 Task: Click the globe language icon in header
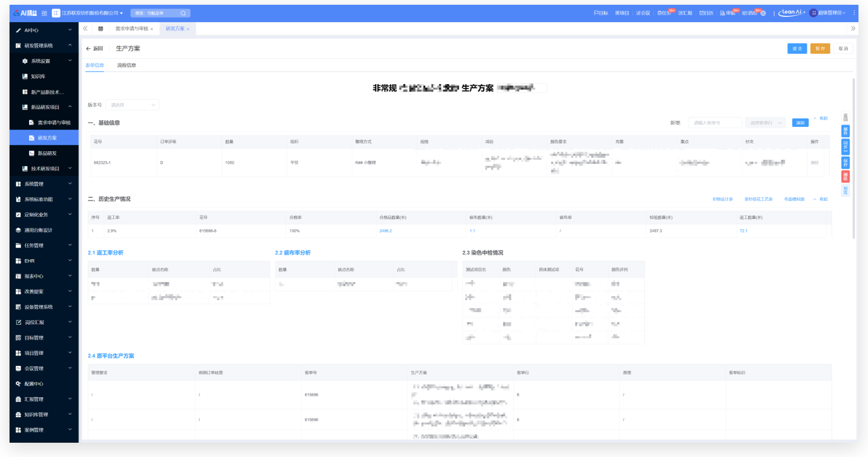(763, 13)
